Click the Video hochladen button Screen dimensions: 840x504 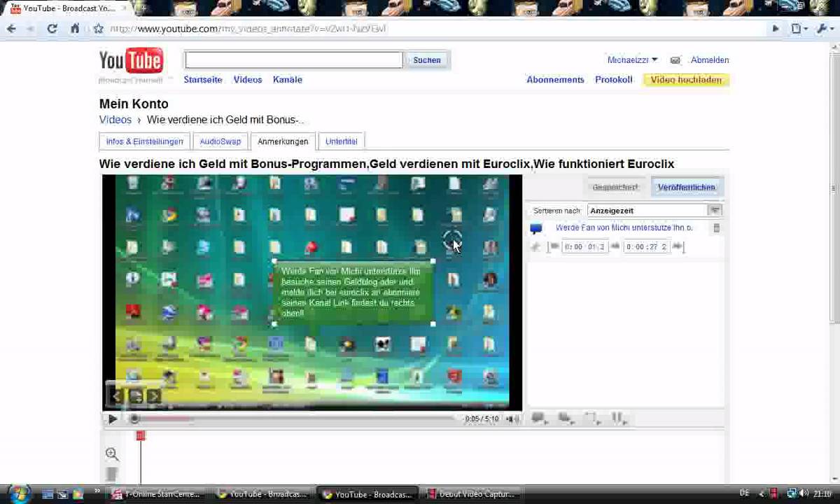click(686, 80)
